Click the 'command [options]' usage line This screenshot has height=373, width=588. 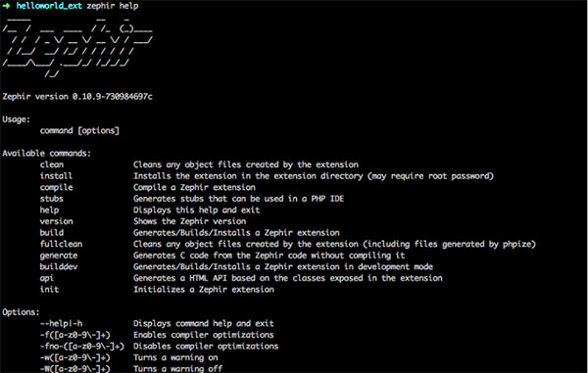click(79, 131)
